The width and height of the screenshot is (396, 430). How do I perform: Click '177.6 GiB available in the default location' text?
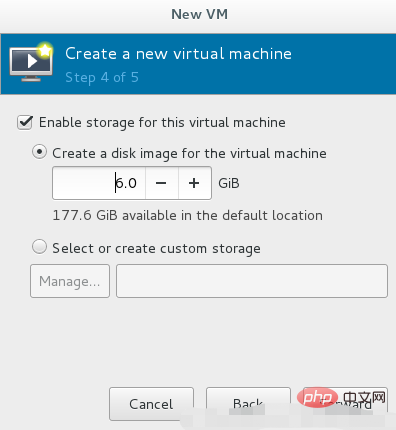pyautogui.click(x=188, y=215)
